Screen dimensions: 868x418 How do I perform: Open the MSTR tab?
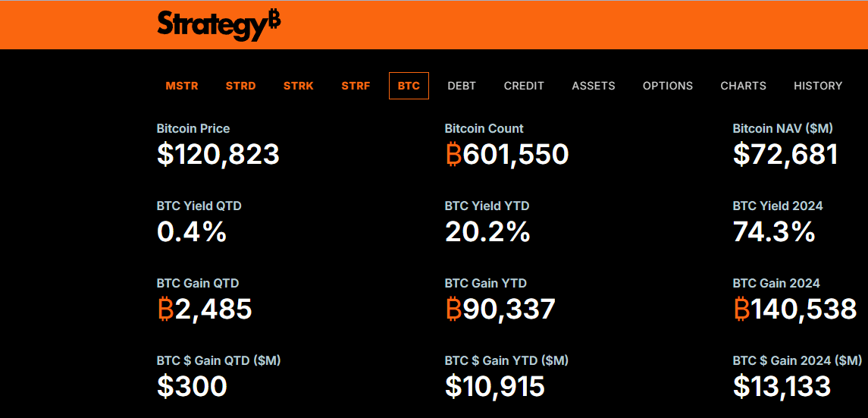182,86
